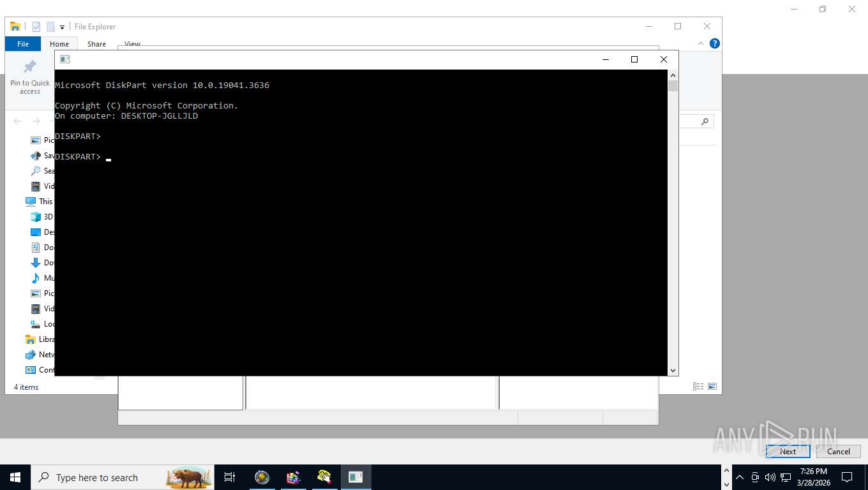Viewport: 868px width, 490px height.
Task: Collapse the File Explorer ribbon with chevron
Action: 701,43
